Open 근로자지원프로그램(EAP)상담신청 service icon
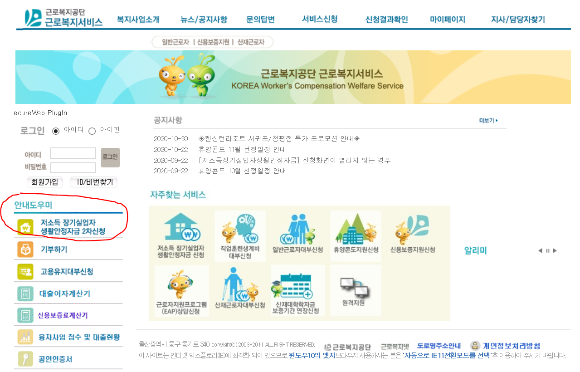This screenshot has height=372, width=580. coord(181,291)
